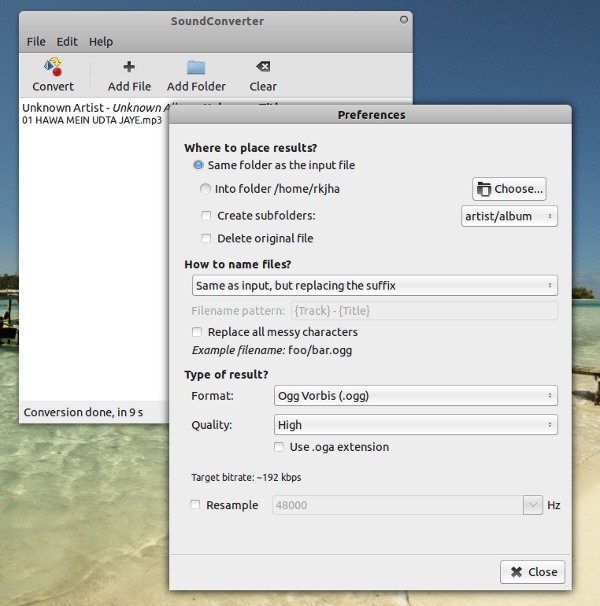Click the Clear list icon
The width and height of the screenshot is (600, 606).
tap(263, 68)
